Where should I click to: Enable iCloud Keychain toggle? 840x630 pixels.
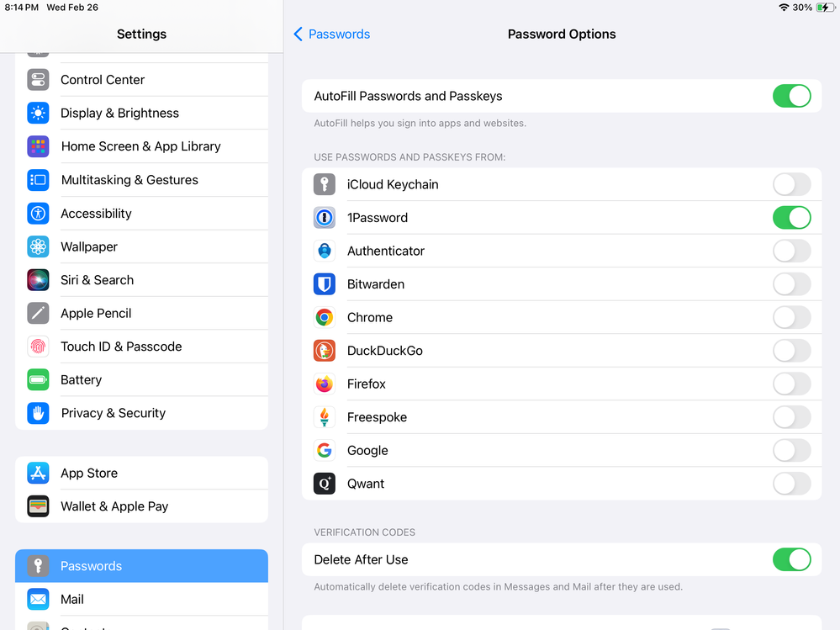point(791,184)
